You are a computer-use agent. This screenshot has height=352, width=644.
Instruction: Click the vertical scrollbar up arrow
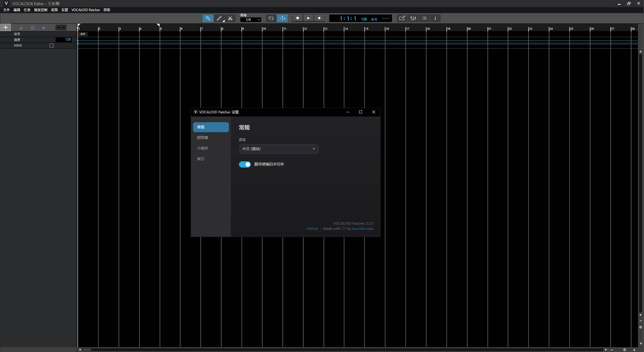coord(641,52)
